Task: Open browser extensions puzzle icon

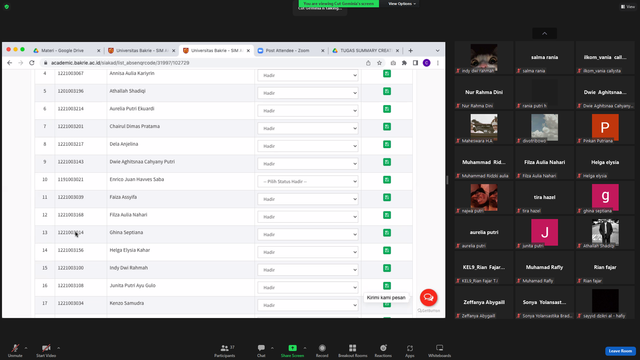Action: coord(404,63)
